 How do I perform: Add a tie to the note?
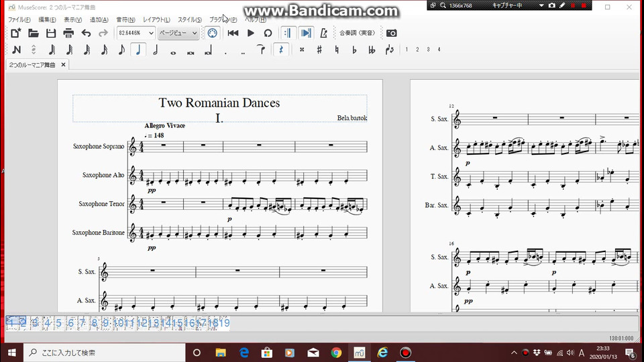[x=261, y=50]
